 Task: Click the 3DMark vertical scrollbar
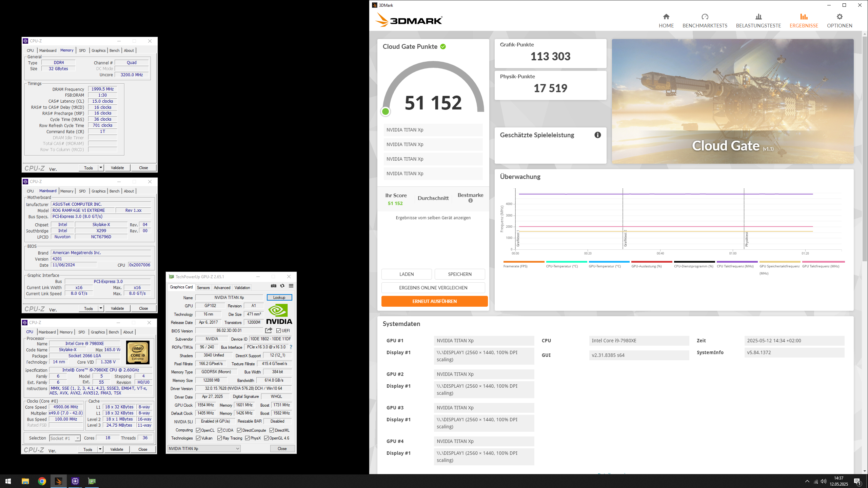[x=865, y=149]
